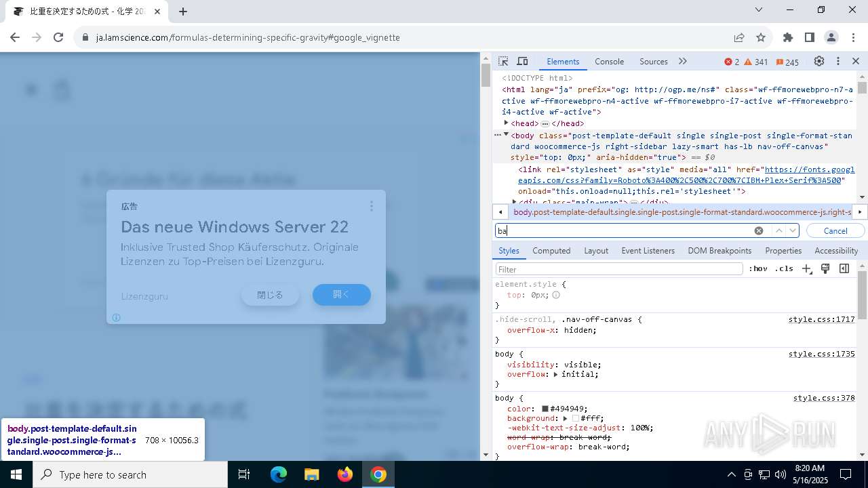Focus the Styles filter field
This screenshot has height=488, width=868.
(x=619, y=269)
